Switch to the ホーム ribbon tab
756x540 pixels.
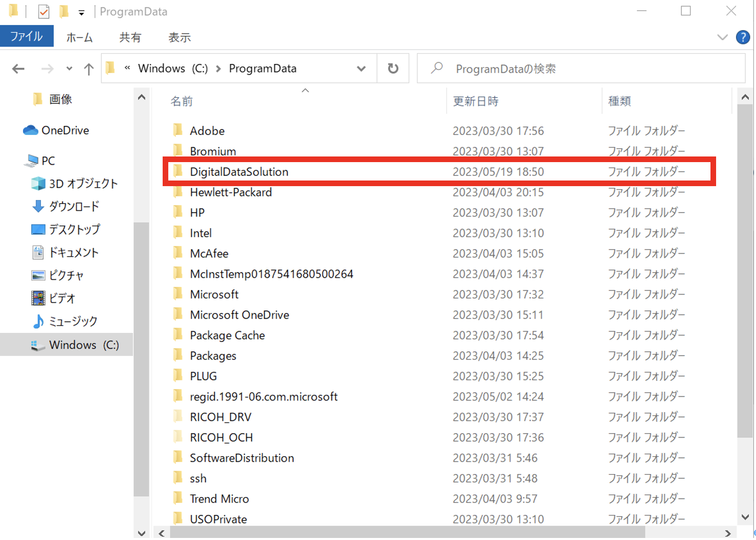79,37
